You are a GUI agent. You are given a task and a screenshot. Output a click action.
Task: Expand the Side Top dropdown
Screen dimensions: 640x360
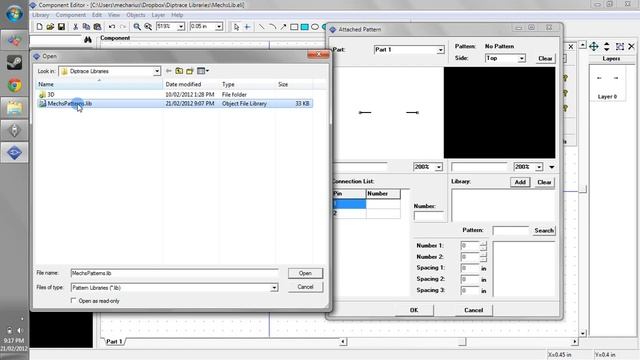(521, 58)
